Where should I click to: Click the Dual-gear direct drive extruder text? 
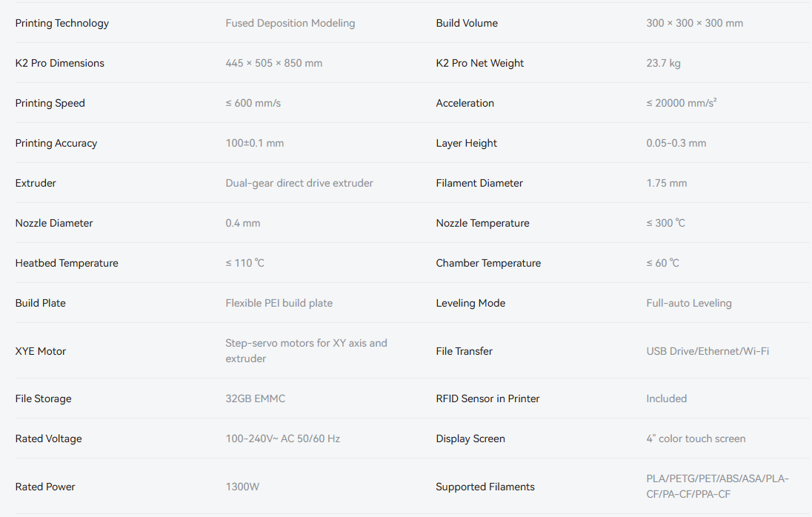(299, 183)
